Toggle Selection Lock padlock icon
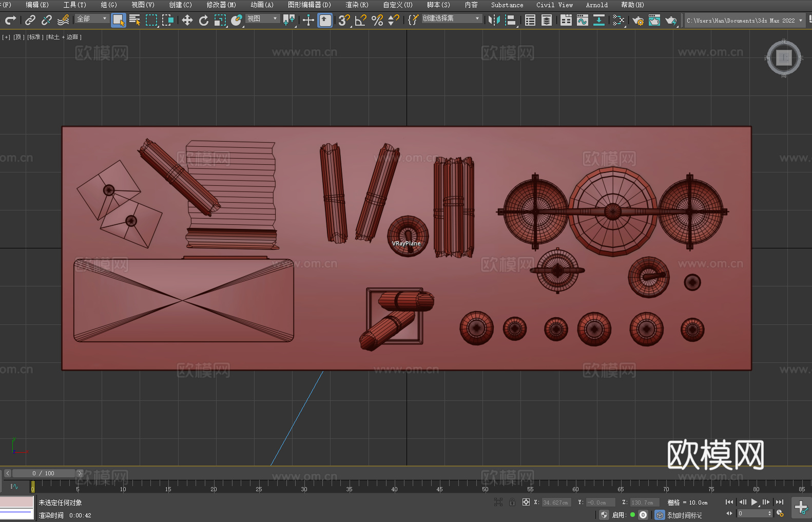812x522 pixels. [x=512, y=502]
